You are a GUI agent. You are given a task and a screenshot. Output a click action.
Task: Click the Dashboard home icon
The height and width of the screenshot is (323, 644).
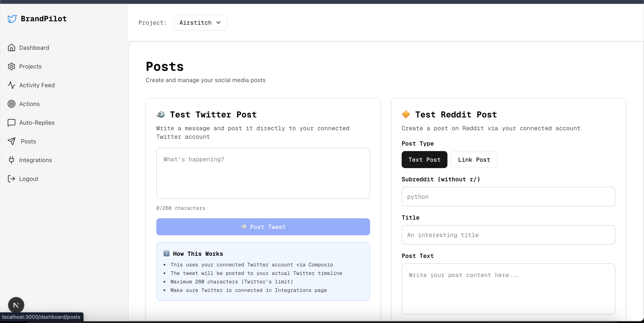[11, 47]
